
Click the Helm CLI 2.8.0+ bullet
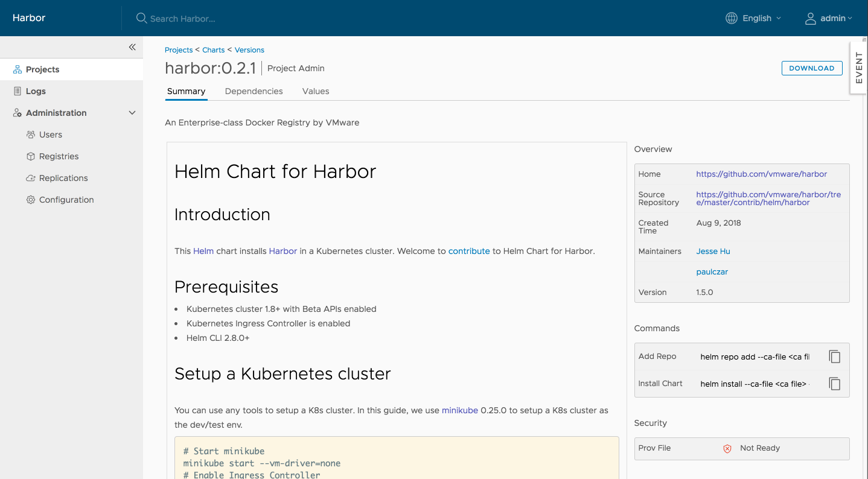pyautogui.click(x=218, y=338)
